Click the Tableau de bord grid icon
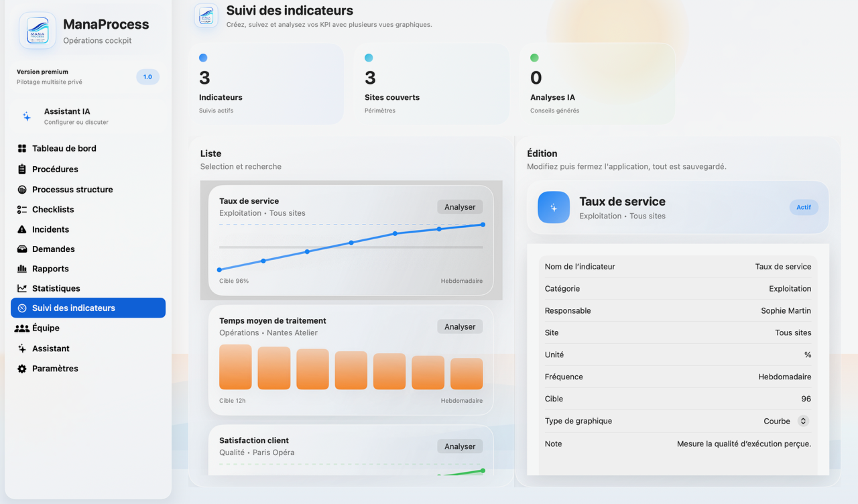Image resolution: width=858 pixels, height=504 pixels. click(x=22, y=149)
